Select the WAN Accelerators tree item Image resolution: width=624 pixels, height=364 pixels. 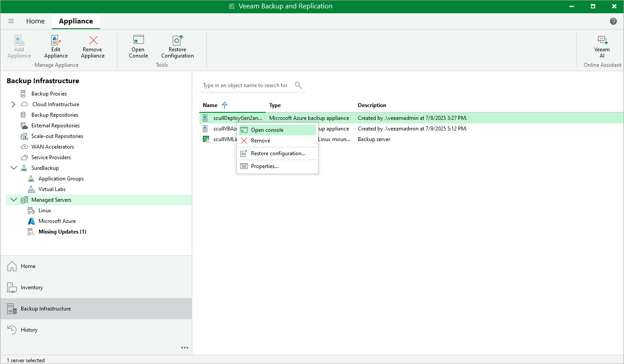53,147
